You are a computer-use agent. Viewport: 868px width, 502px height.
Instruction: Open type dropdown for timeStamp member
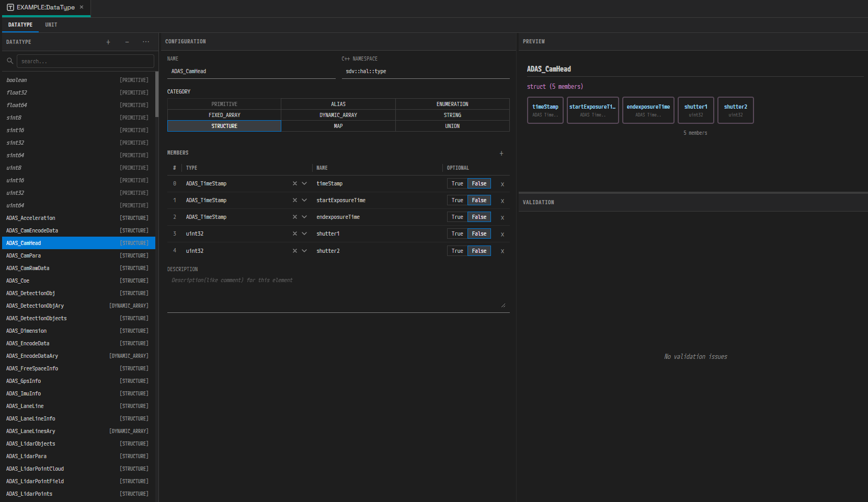304,183
